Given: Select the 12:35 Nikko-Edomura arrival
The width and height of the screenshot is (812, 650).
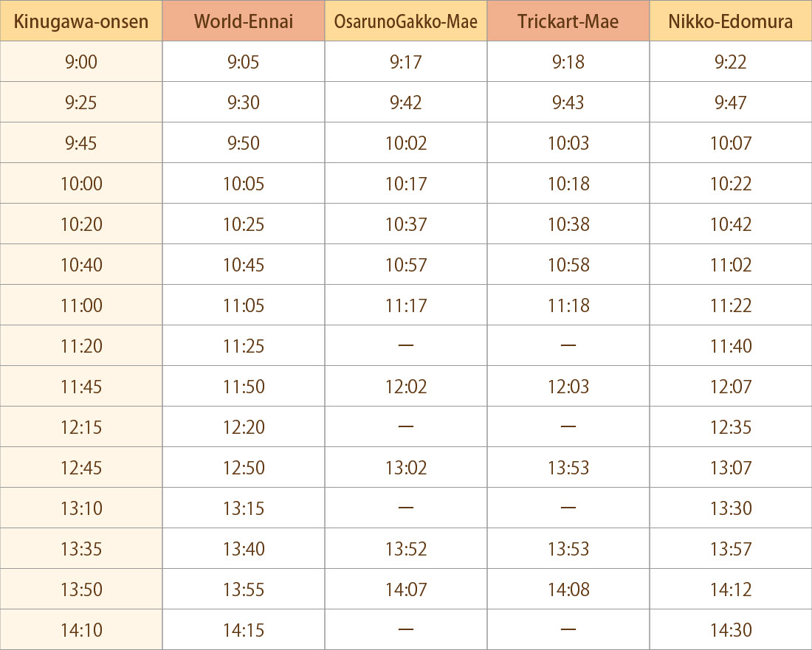Looking at the screenshot, I should click(x=731, y=427).
